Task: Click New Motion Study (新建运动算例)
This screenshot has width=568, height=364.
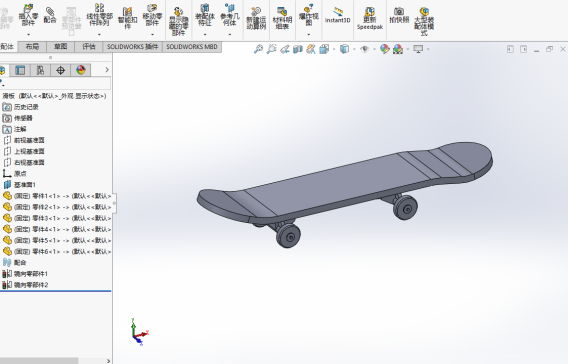Action: click(256, 18)
